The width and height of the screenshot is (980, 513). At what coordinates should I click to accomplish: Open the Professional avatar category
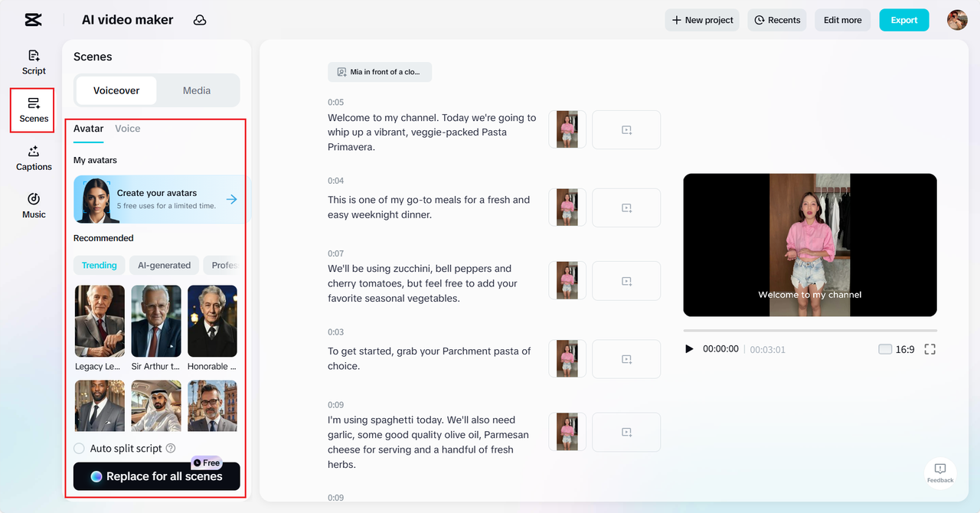point(225,265)
